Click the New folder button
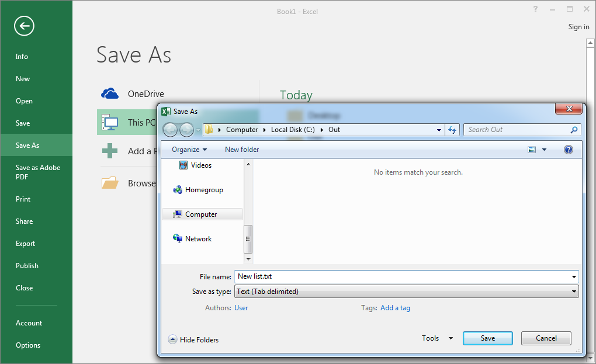Image resolution: width=596 pixels, height=364 pixels. click(x=242, y=150)
